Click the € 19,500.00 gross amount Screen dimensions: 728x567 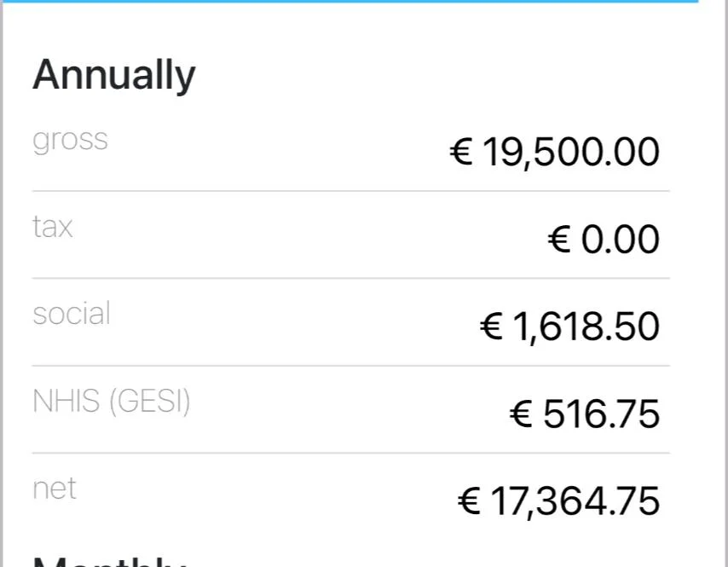(x=554, y=153)
